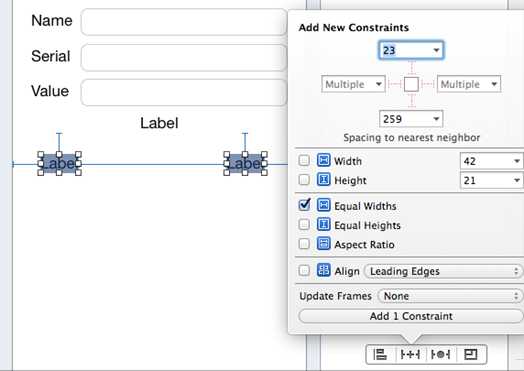The image size is (524, 371).
Task: Toggle the top spacing strut constraint
Action: click(412, 68)
